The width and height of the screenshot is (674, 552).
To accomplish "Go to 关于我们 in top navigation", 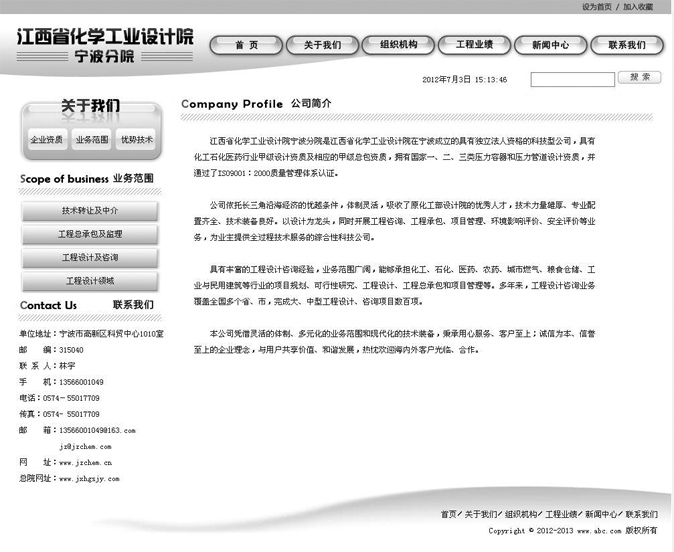I will (322, 45).
